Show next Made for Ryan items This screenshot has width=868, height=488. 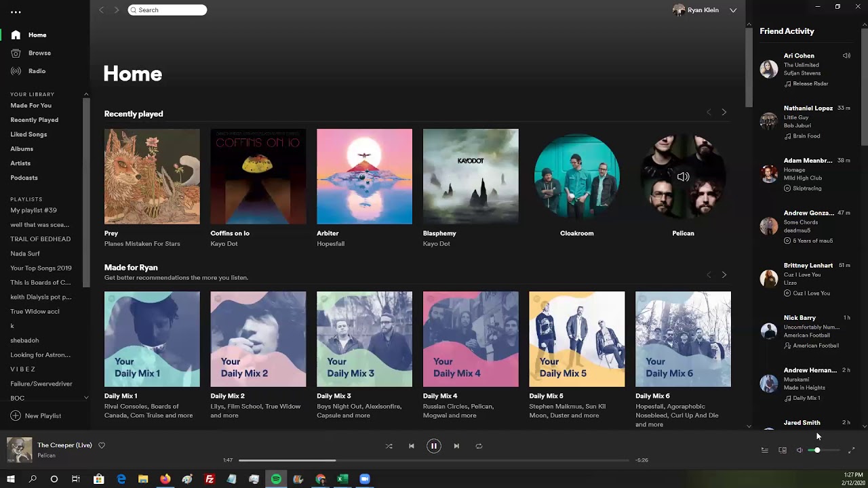[x=724, y=274]
